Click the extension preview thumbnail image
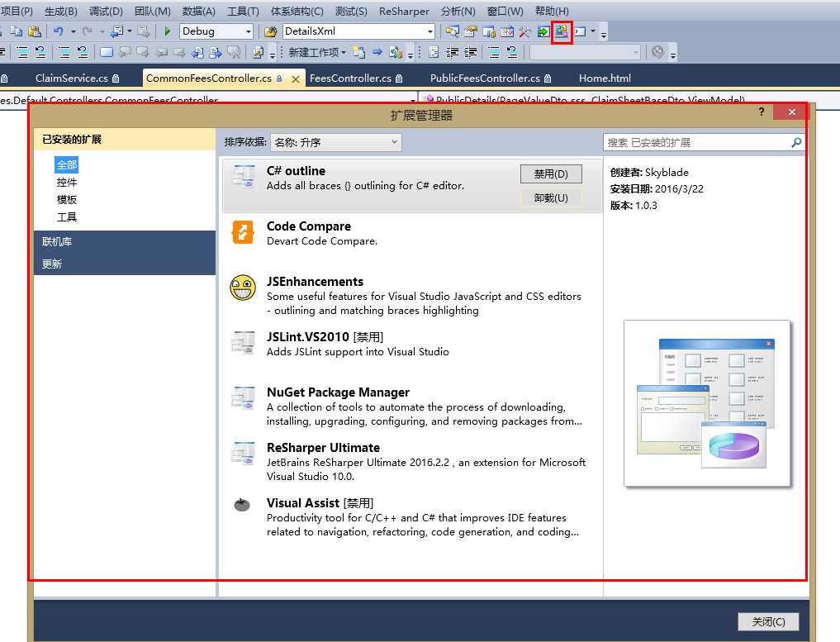The height and width of the screenshot is (642, 840). (707, 403)
